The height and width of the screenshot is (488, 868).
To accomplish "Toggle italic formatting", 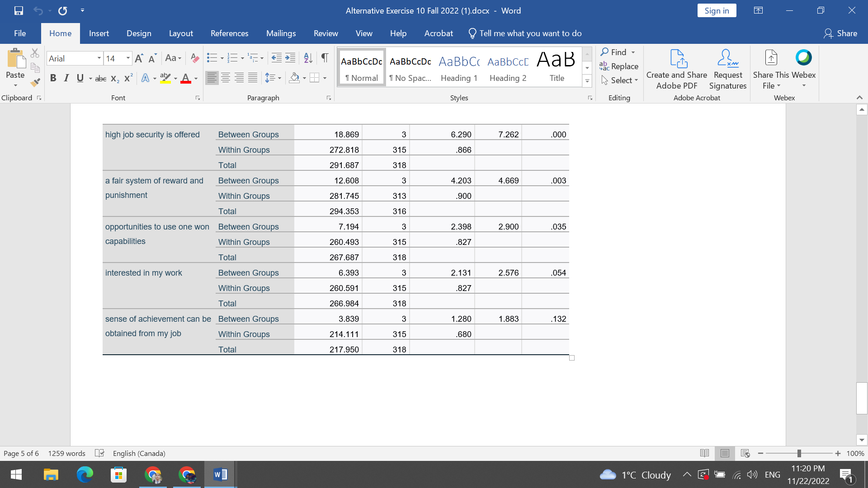I will [66, 78].
